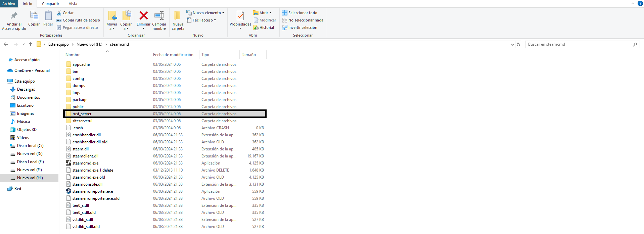Click the Pegar clipboard icon
Screen dimensions: 644x234
pos(48,16)
